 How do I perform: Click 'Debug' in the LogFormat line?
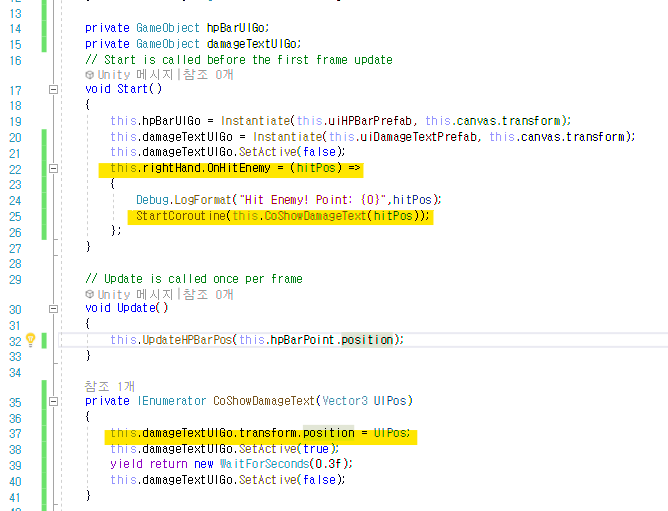coord(152,199)
